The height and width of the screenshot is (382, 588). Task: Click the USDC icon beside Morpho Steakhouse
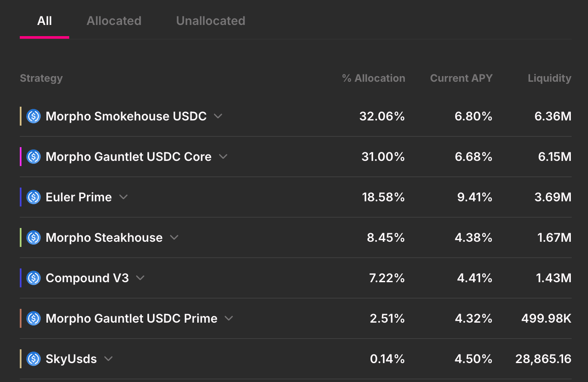pos(34,237)
